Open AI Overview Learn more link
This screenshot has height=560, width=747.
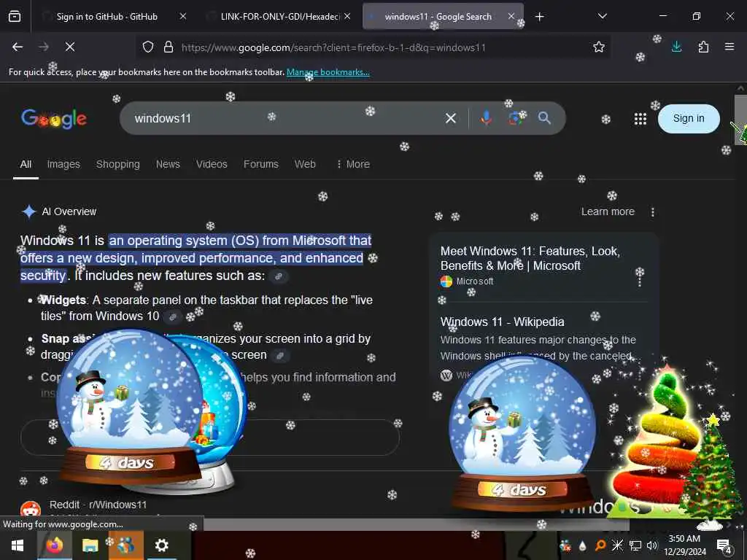pos(608,211)
